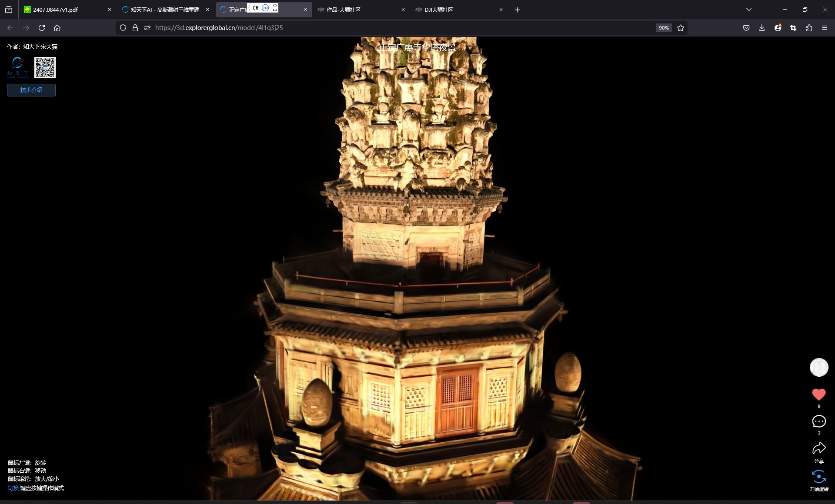835x504 pixels.
Task: Switch to the 知天下AI - 高斯溅射三维重建 tab
Action: click(x=164, y=10)
